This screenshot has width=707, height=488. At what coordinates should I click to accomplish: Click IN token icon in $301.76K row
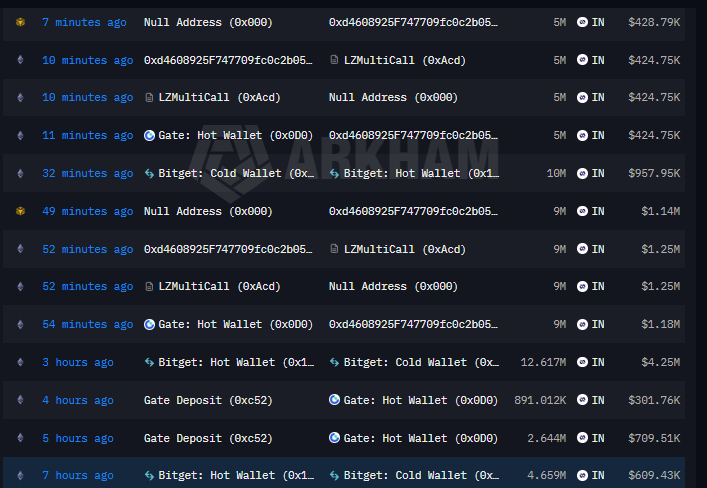(x=583, y=400)
